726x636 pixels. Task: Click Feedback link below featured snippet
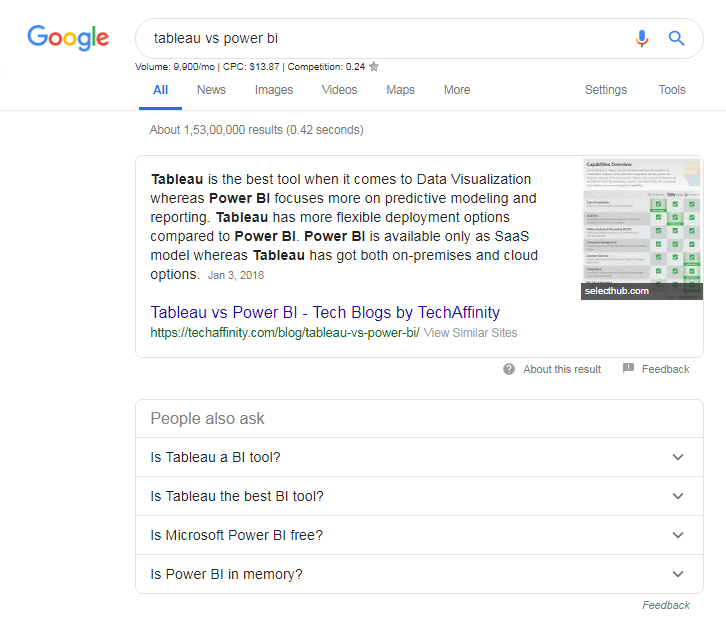coord(665,369)
